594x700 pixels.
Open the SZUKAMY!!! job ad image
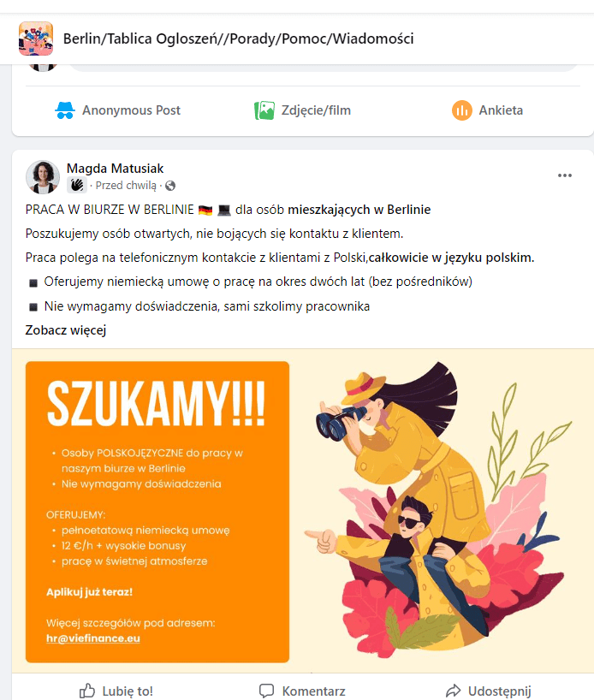coord(303,511)
